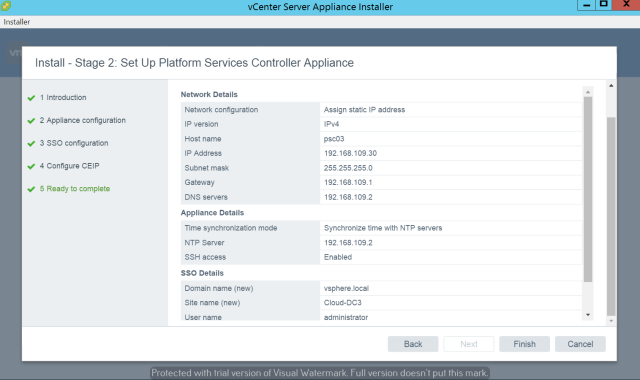Viewport: 640px width, 380px height.
Task: Click the inner summary scrollbar thumb
Action: coord(588,189)
